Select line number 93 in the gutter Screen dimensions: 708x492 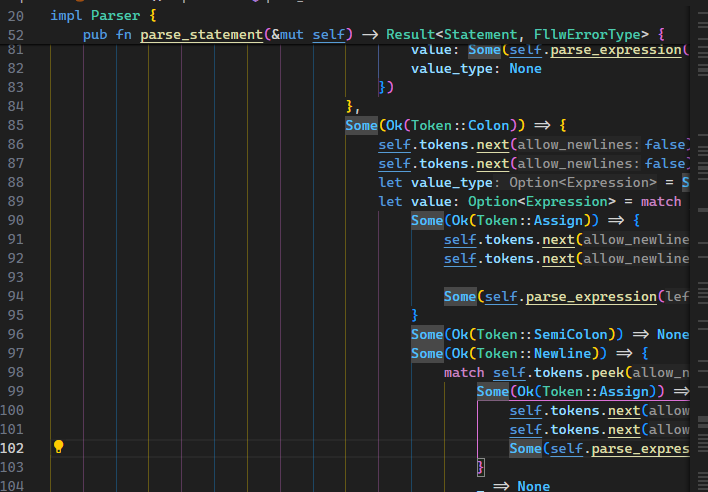15,277
